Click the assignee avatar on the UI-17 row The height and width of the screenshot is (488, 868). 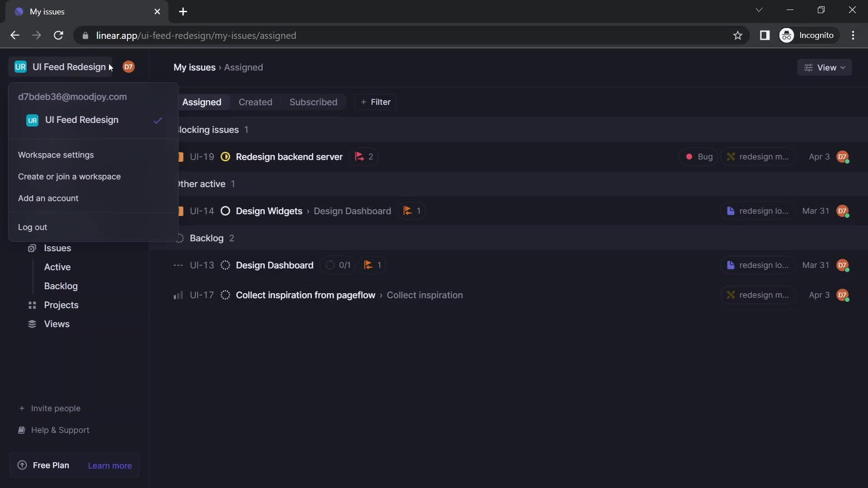click(x=843, y=295)
